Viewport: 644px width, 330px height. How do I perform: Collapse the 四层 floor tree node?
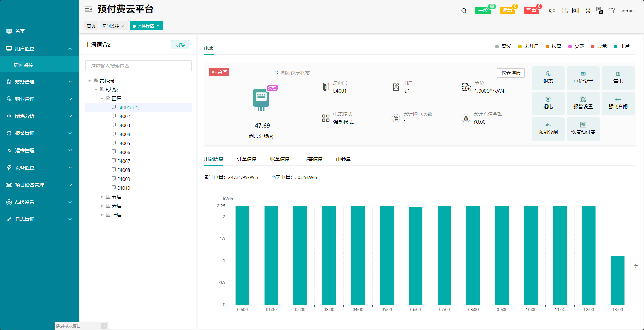point(102,99)
